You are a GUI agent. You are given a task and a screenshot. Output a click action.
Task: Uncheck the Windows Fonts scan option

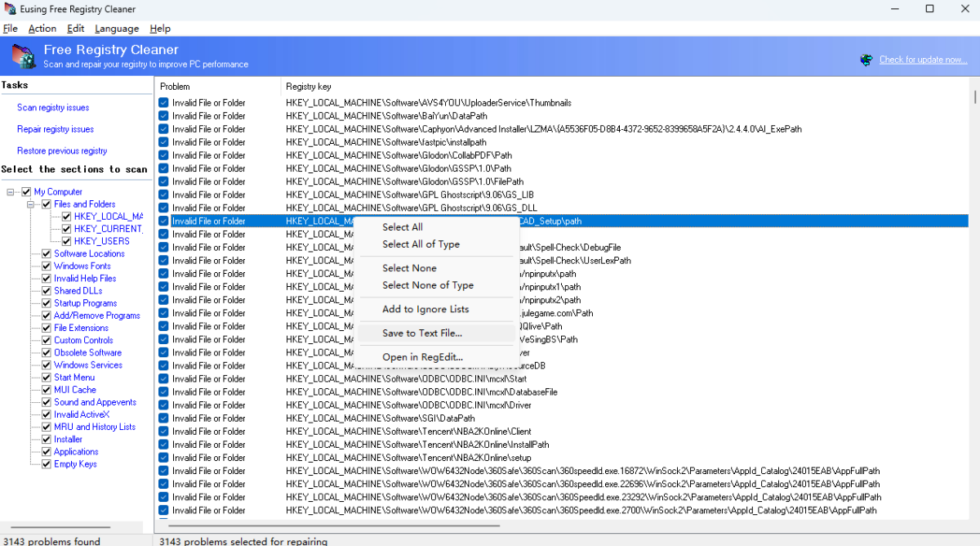click(x=47, y=266)
